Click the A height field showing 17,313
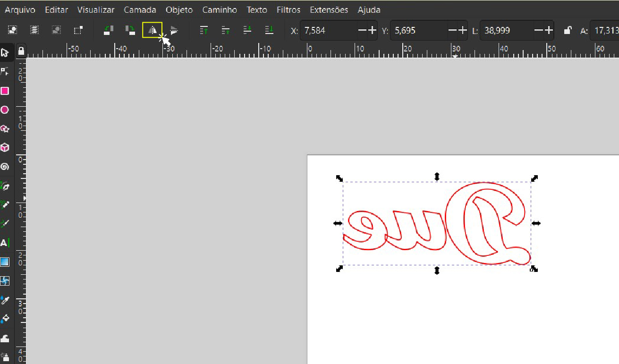 (605, 31)
